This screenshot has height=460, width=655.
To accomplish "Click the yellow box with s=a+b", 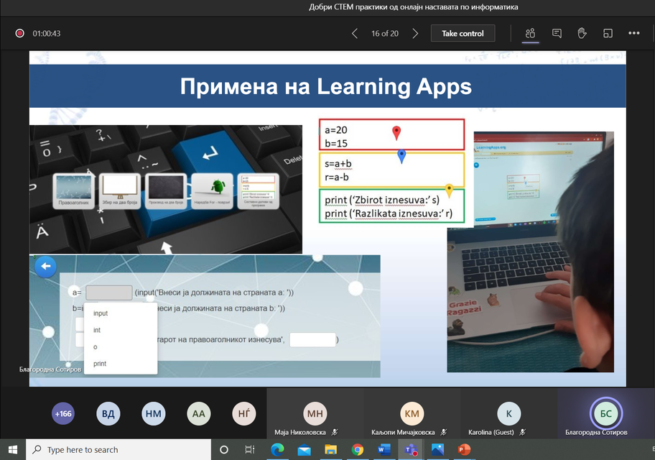I will pyautogui.click(x=392, y=170).
